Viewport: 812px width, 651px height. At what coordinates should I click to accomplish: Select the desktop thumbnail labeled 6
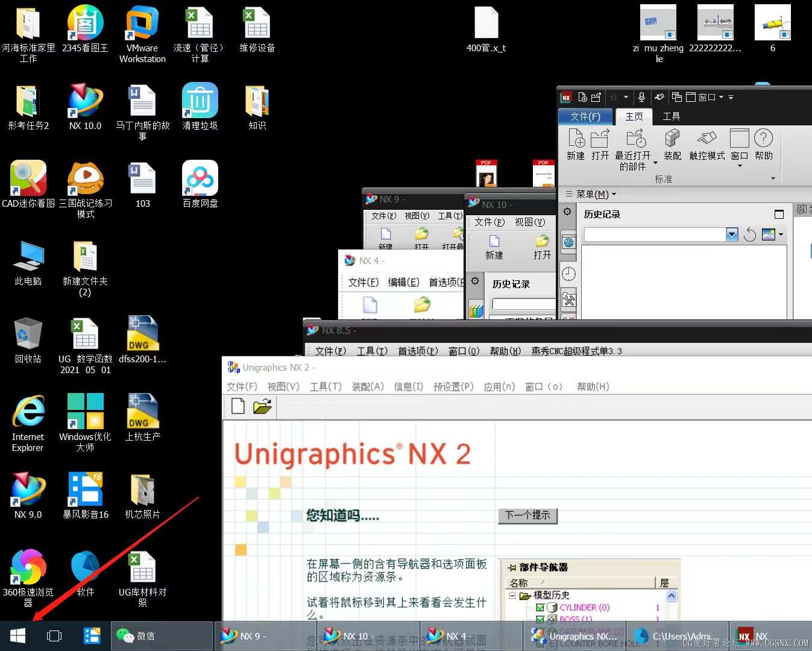pos(772,29)
